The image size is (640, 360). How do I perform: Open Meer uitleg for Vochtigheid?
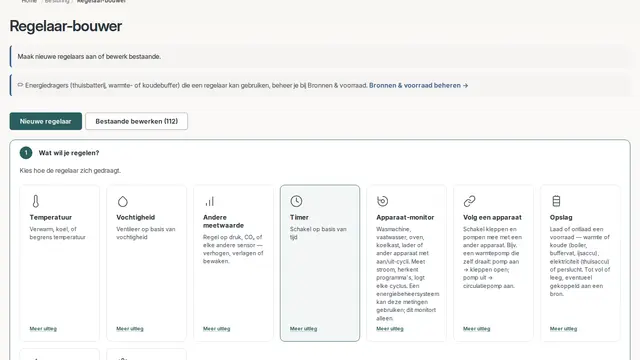tap(130, 329)
